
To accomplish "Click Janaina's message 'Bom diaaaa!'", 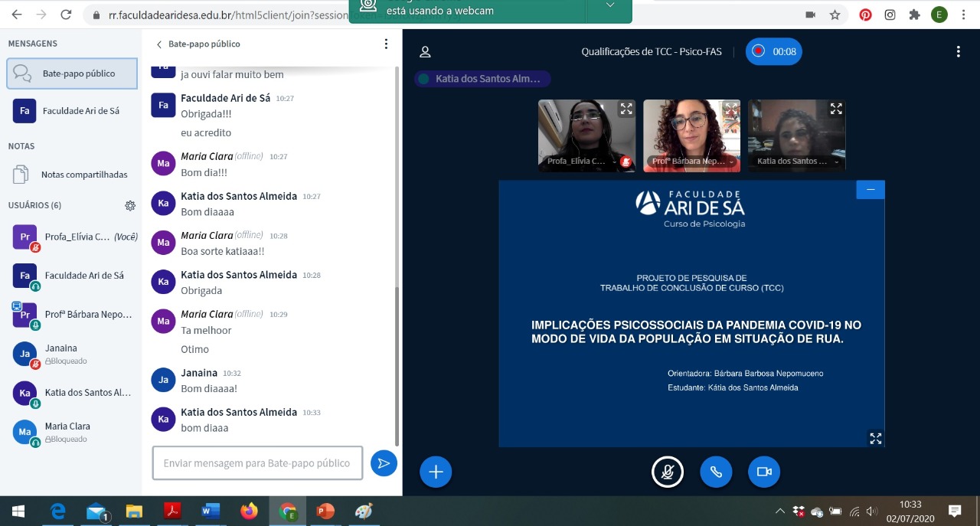I will 211,389.
